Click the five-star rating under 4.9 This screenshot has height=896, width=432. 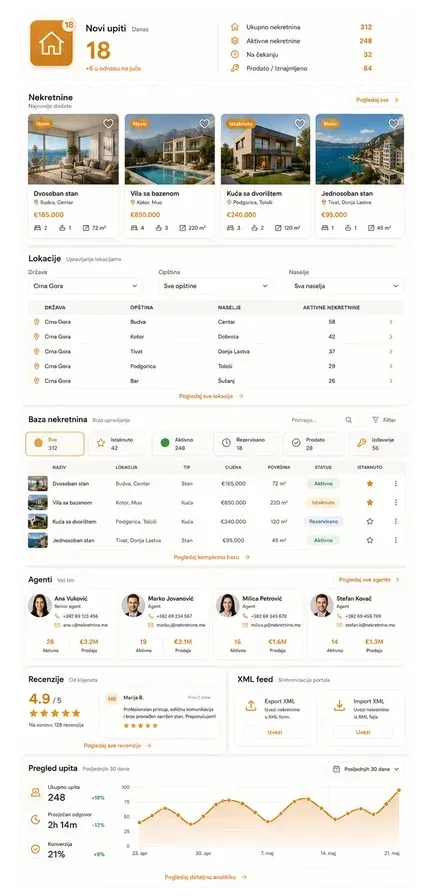click(55, 713)
